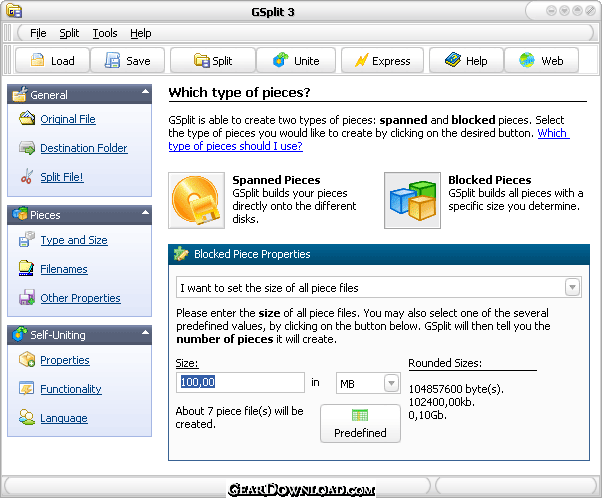This screenshot has width=602, height=498.
Task: Click the Size input field
Action: [240, 382]
